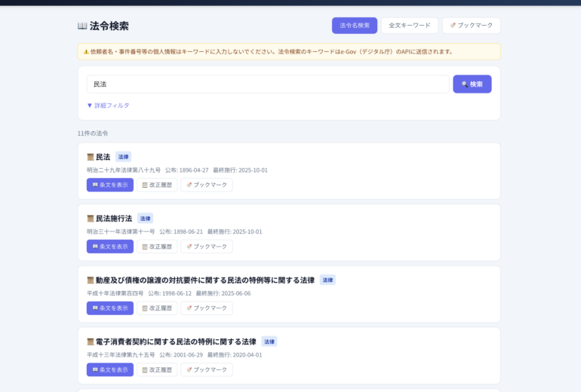
Task: Open the ブックマーク tab at top
Action: pos(471,26)
